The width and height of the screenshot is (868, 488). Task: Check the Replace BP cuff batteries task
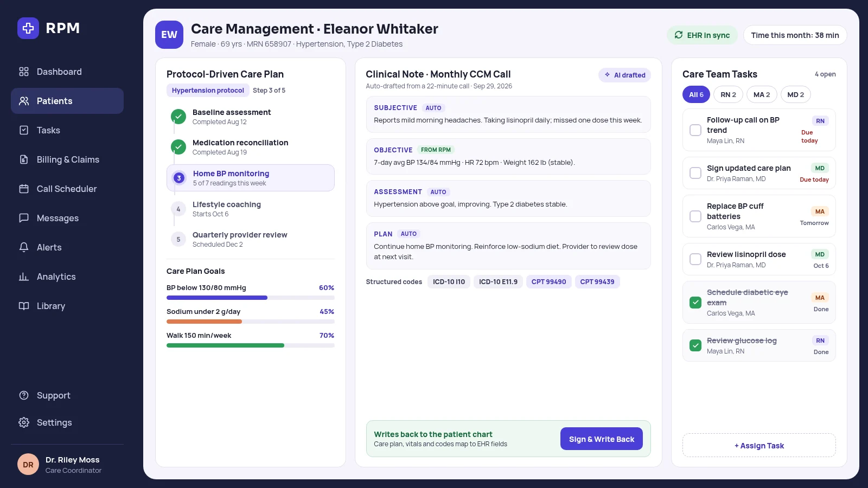[x=695, y=216]
